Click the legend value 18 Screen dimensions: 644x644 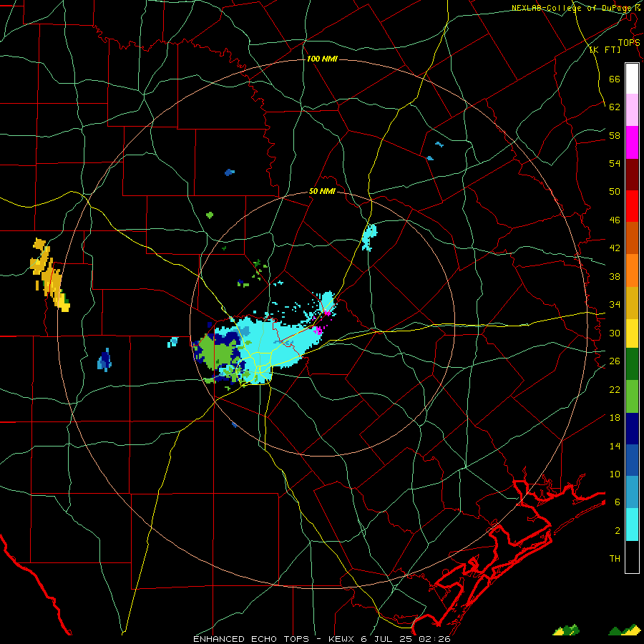(x=615, y=418)
